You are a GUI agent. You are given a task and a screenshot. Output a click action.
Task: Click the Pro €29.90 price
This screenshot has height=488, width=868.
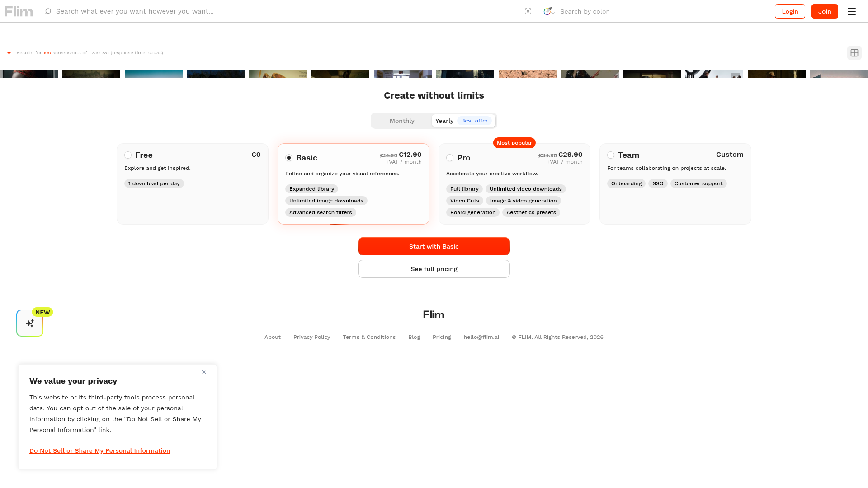tap(571, 155)
